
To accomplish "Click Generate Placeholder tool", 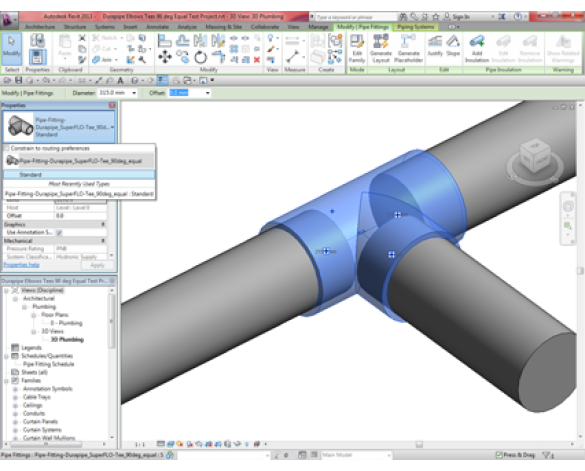I will pos(409,49).
